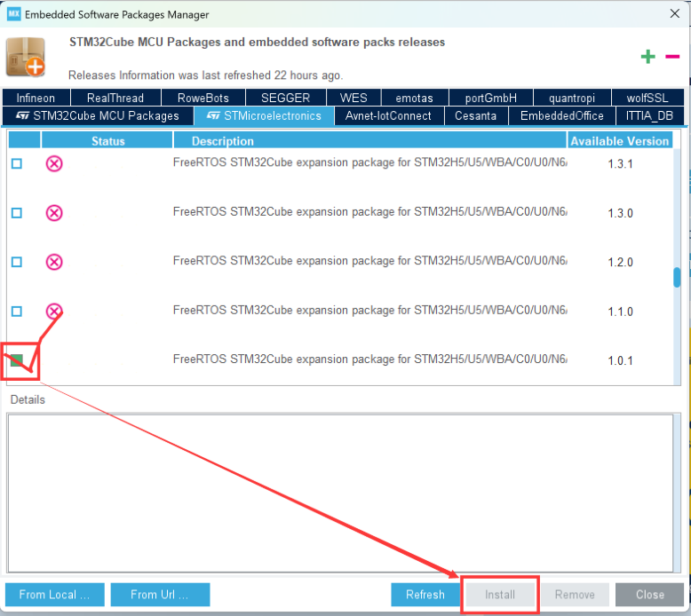Switch to STM32Cube MCU Packages tab
Screen dimensions: 691x616
[98, 115]
